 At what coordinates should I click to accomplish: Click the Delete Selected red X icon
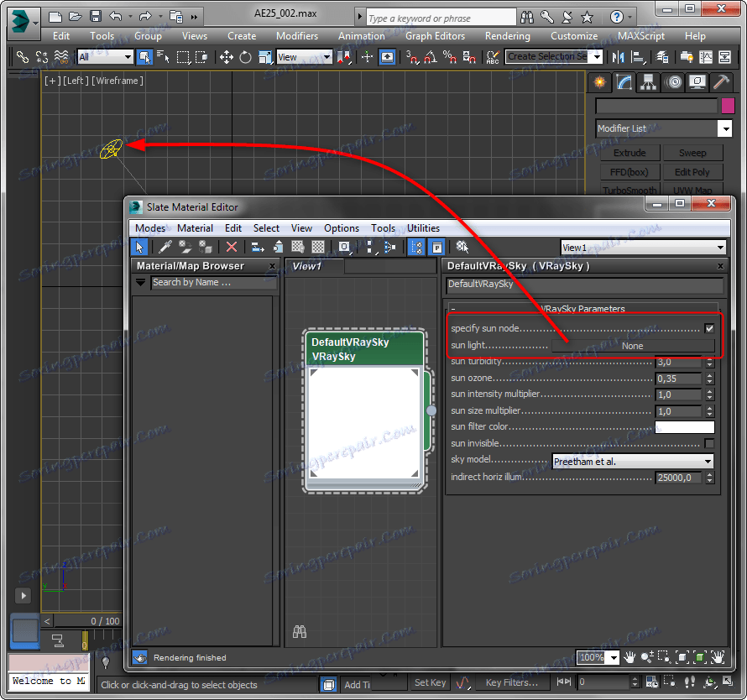232,247
